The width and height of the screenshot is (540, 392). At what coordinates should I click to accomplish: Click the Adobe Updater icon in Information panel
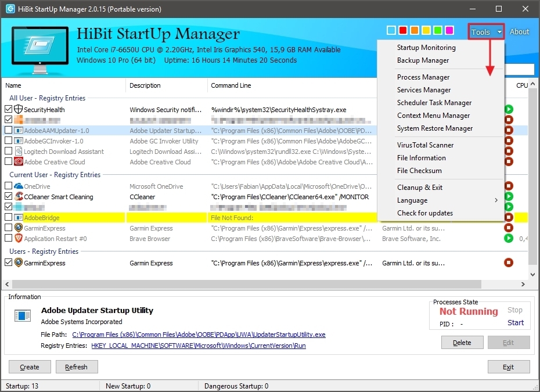click(x=23, y=315)
